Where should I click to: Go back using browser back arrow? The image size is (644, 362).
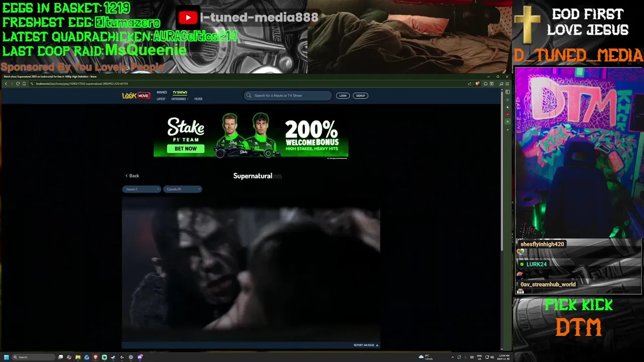[x=6, y=83]
